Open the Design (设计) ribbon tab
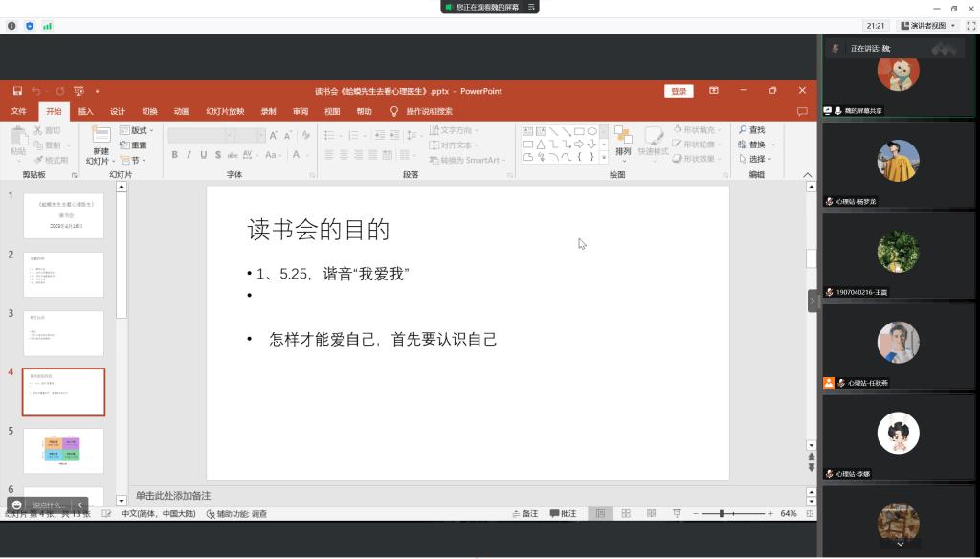The width and height of the screenshot is (980, 559). 119,111
